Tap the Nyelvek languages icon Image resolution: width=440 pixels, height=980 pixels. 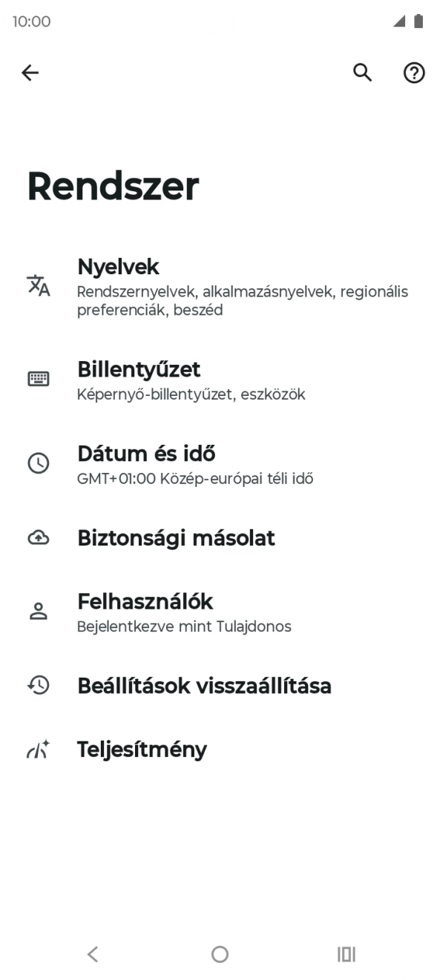point(38,285)
